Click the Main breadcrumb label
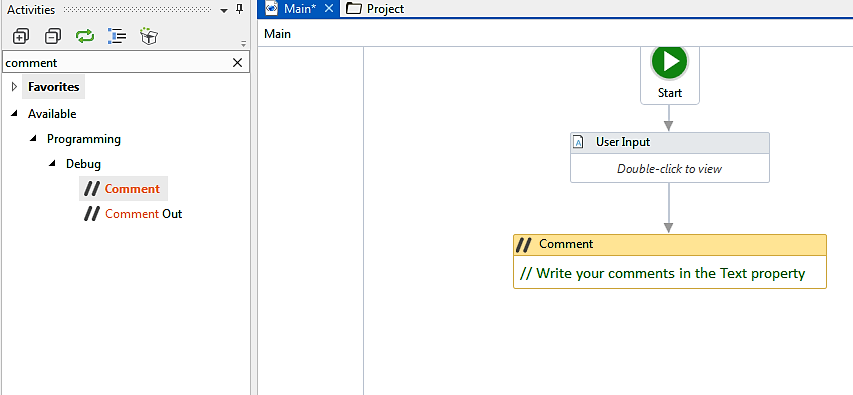 pyautogui.click(x=277, y=34)
